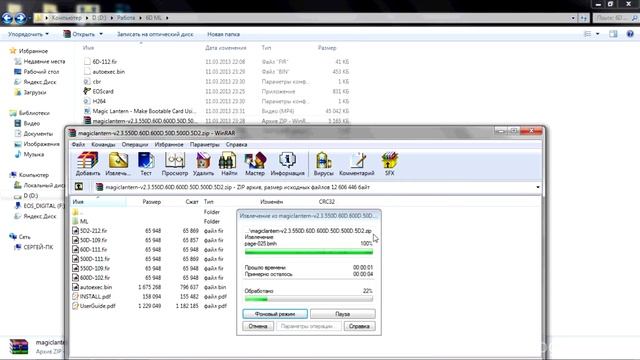Open the Explorer address bar history dropdown
This screenshot has width=640, height=360.
573,18
